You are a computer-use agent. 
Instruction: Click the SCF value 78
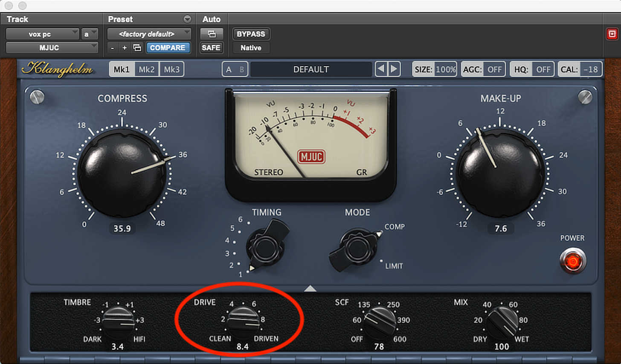[379, 347]
